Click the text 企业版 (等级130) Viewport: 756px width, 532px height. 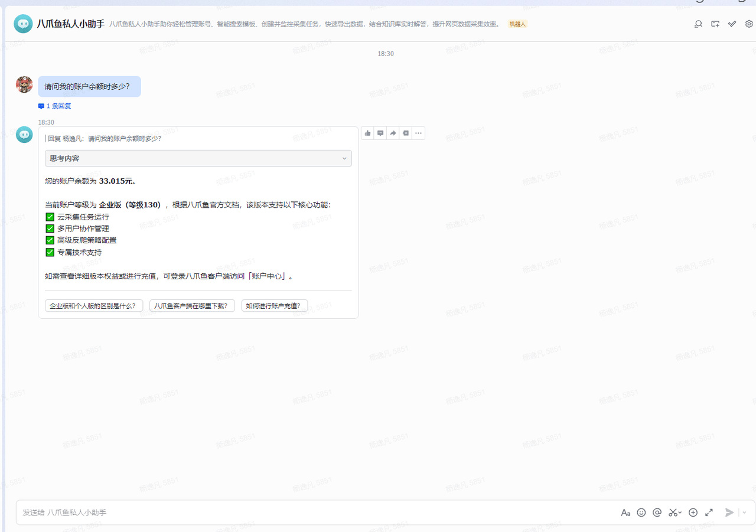click(130, 205)
